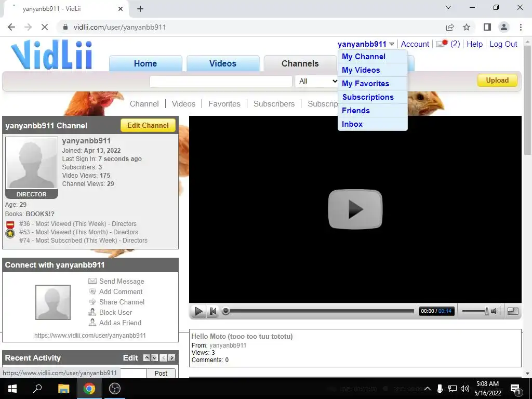
Task: Go to the Channels main tab
Action: [300, 63]
